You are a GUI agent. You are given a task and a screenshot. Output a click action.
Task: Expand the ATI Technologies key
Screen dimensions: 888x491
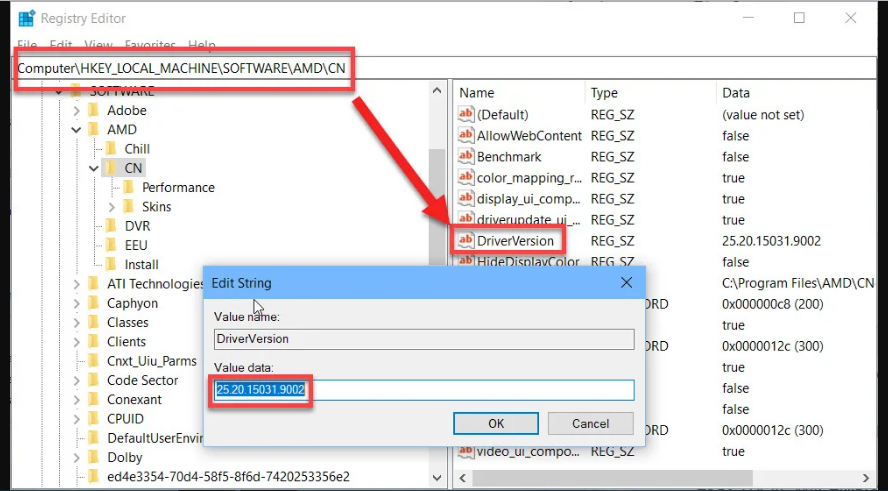click(76, 284)
